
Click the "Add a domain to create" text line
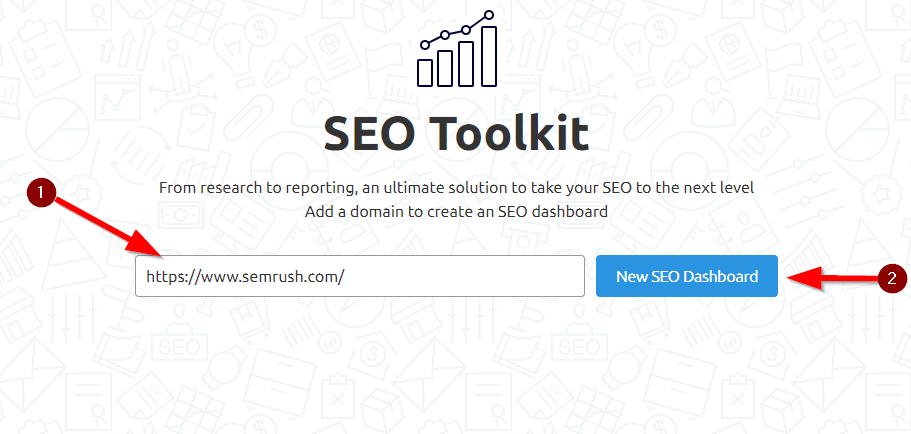coord(455,211)
